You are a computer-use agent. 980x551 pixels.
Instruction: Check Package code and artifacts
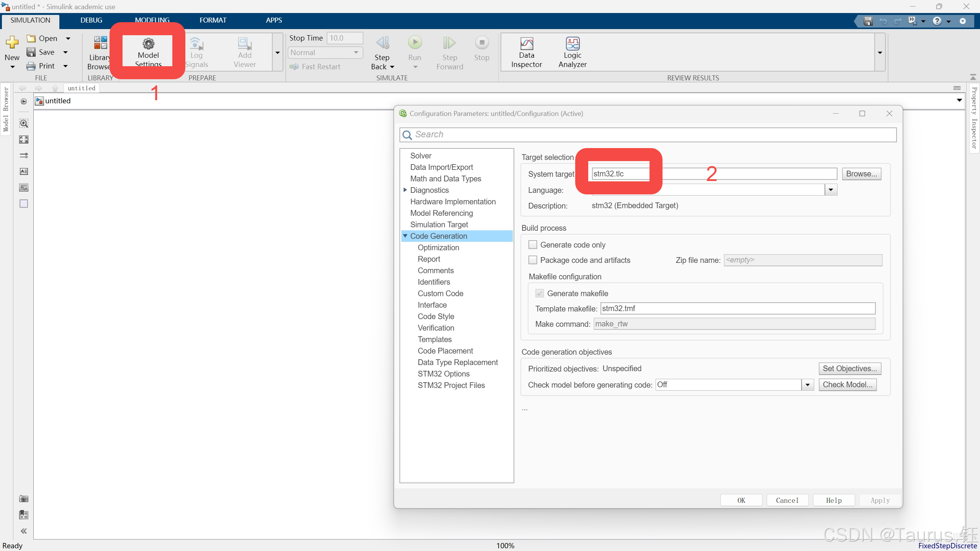[x=533, y=260]
